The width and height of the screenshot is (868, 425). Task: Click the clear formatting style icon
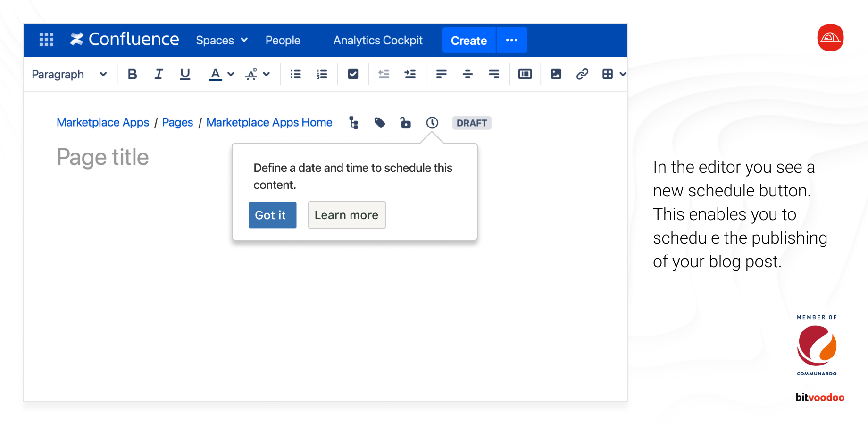click(x=251, y=74)
